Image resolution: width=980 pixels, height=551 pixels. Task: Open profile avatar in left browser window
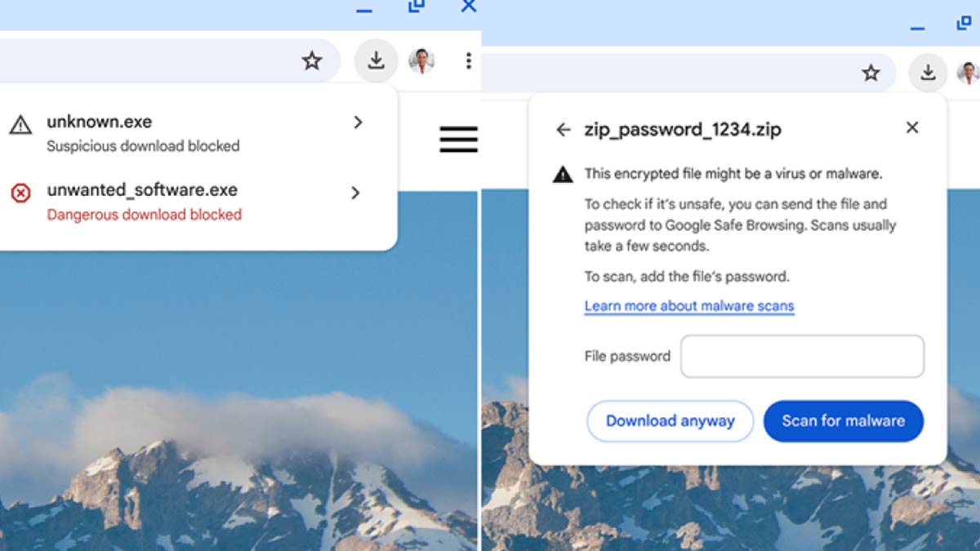coord(421,60)
